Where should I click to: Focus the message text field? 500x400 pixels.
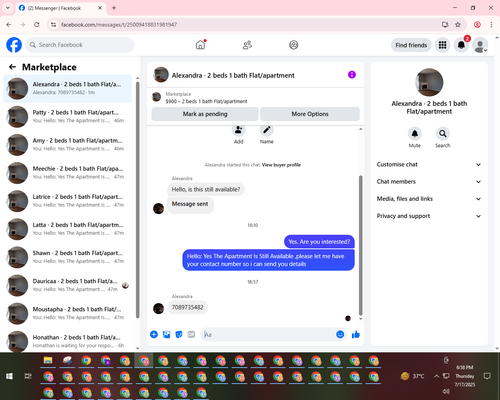[x=268, y=334]
